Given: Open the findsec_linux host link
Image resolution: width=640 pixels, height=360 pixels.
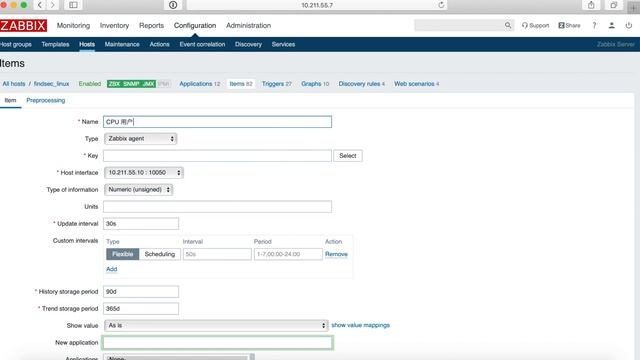Looking at the screenshot, I should point(51,84).
